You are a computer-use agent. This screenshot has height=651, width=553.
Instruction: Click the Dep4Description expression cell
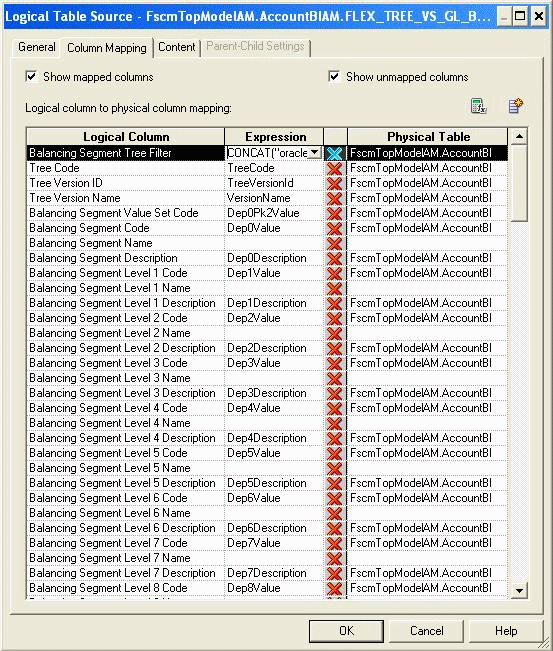pyautogui.click(x=274, y=438)
